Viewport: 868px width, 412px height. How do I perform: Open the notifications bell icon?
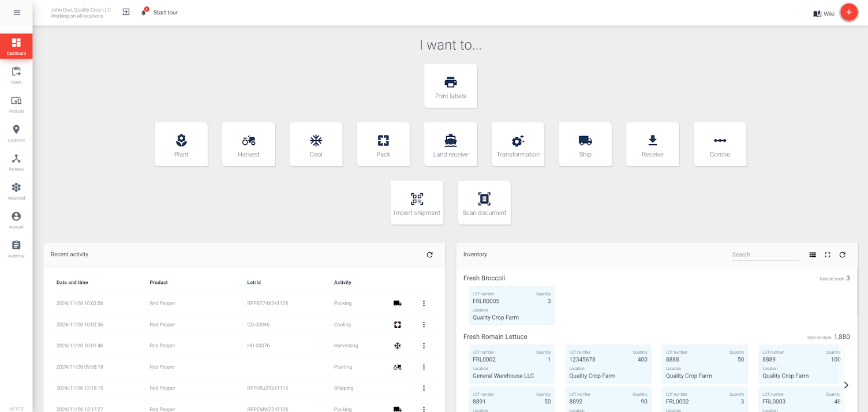(143, 12)
